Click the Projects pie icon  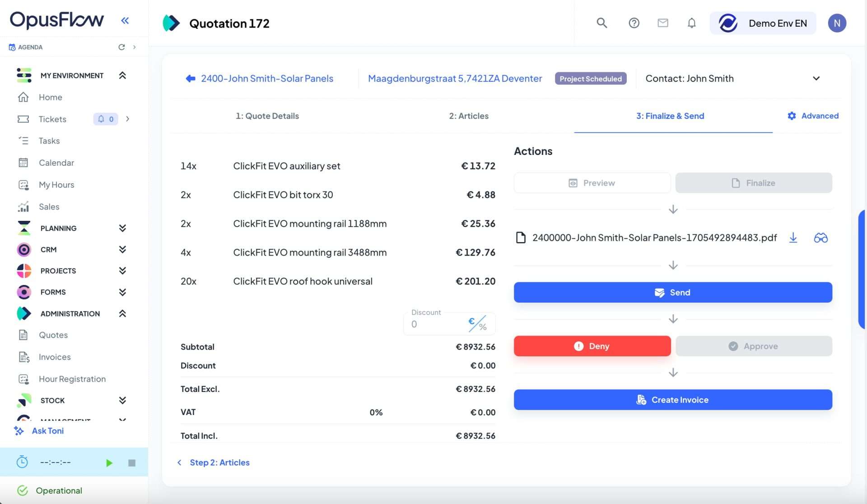[24, 271]
